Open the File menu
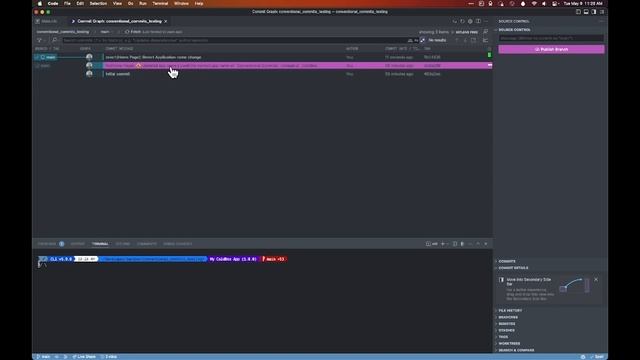 click(67, 3)
